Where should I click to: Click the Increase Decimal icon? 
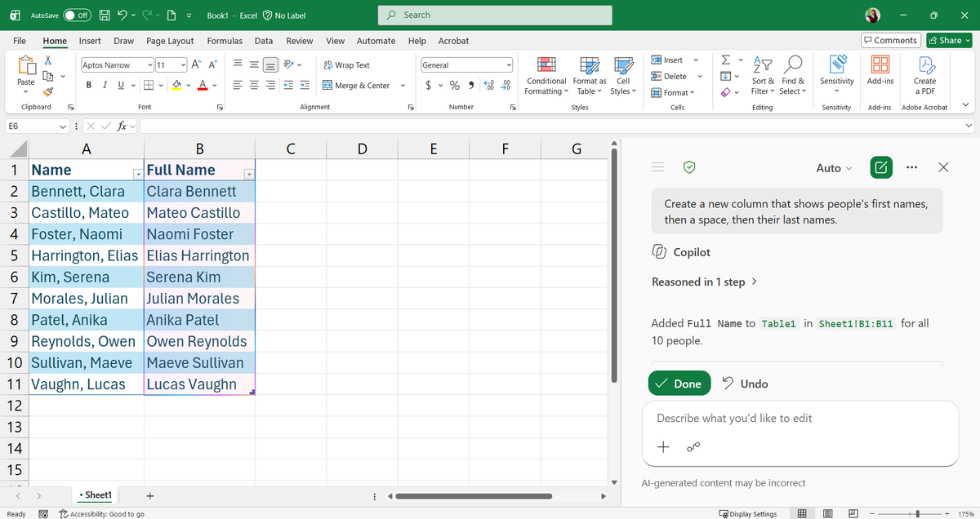tap(489, 85)
